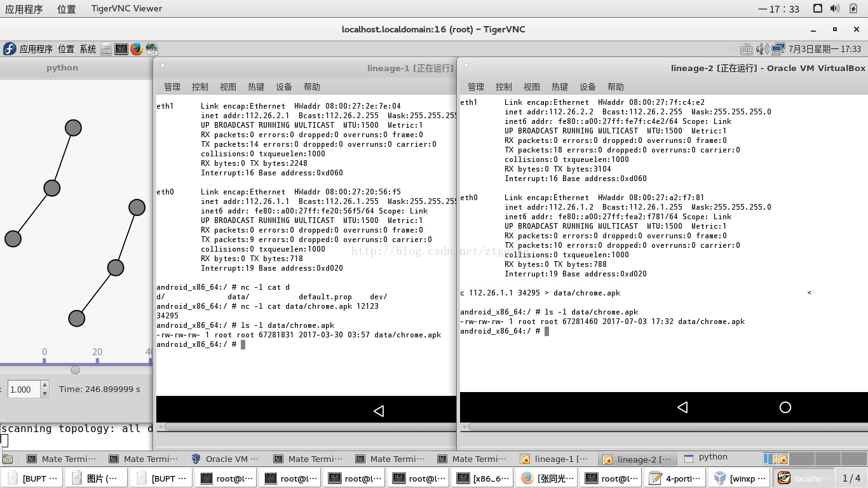The image size is (868, 488).
Task: Click Time: 246.899999 s label
Action: pyautogui.click(x=100, y=389)
